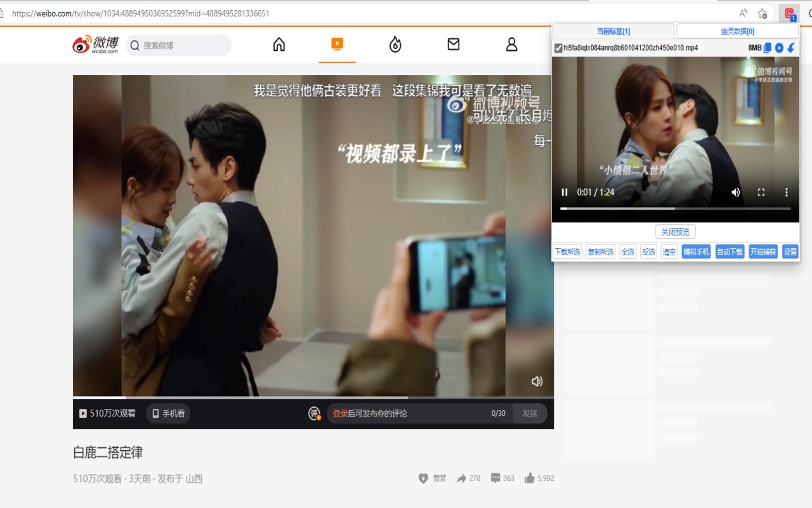
Task: Toggle the 模拟手机 button
Action: pyautogui.click(x=697, y=251)
